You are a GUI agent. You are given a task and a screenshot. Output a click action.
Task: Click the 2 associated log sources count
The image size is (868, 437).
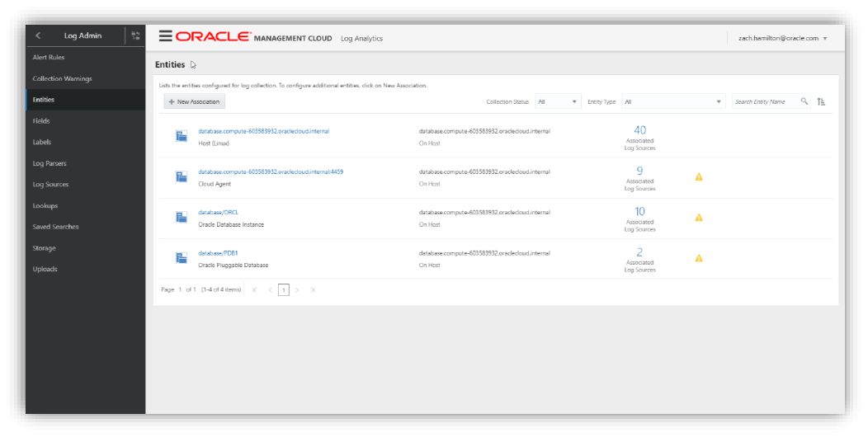click(x=640, y=252)
